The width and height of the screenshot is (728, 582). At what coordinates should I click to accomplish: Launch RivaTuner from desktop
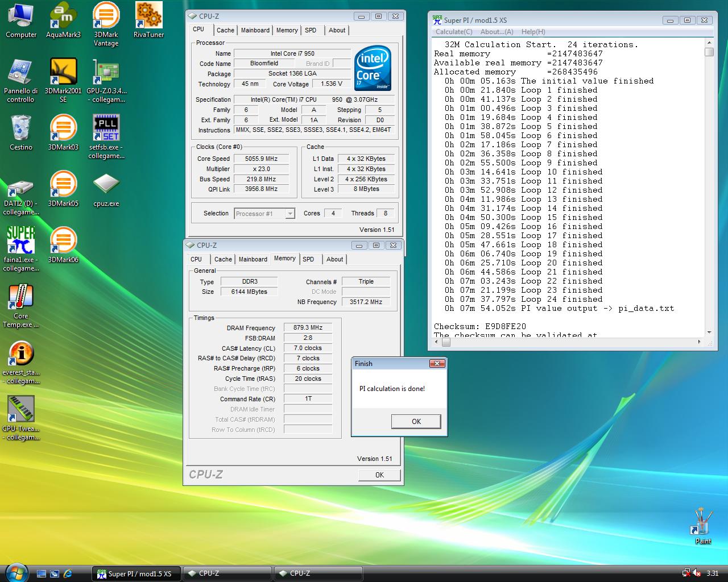[148, 20]
